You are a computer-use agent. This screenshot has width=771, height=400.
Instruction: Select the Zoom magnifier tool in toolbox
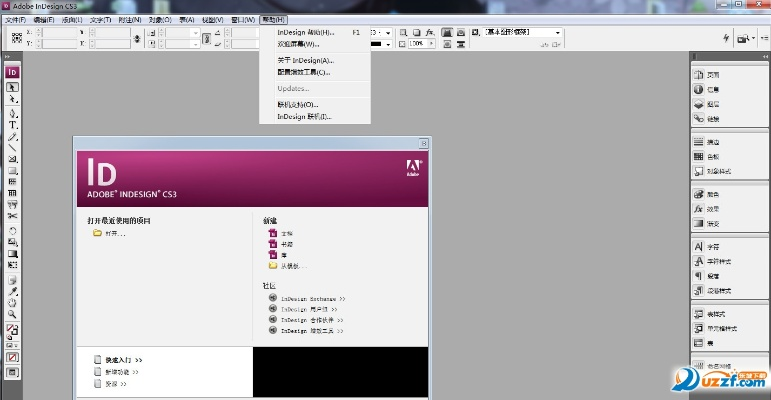point(13,314)
